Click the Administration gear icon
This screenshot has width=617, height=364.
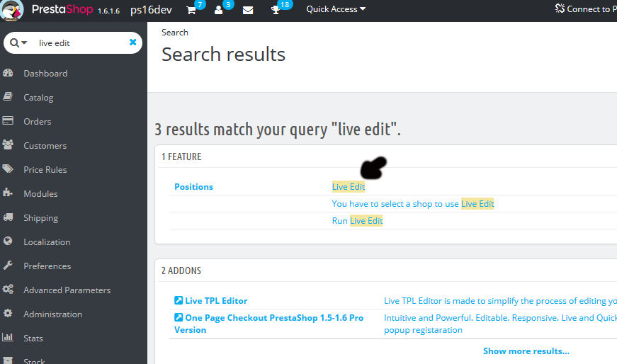8,313
